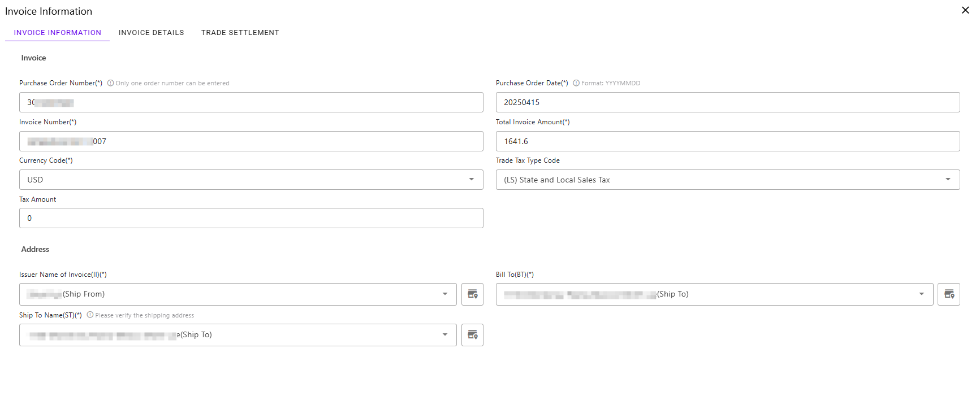Viewport: 980px width, 396px height.
Task: Close the Invoice Information dialog
Action: pos(965,10)
